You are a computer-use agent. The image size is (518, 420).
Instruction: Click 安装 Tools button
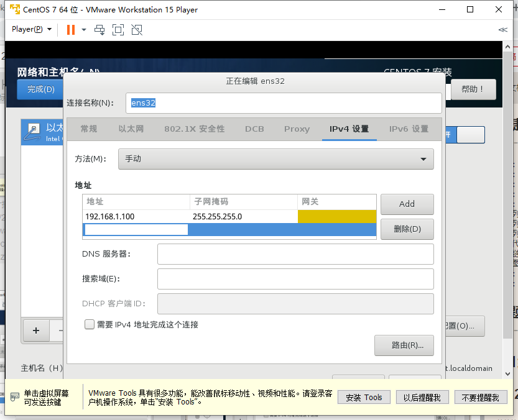364,397
